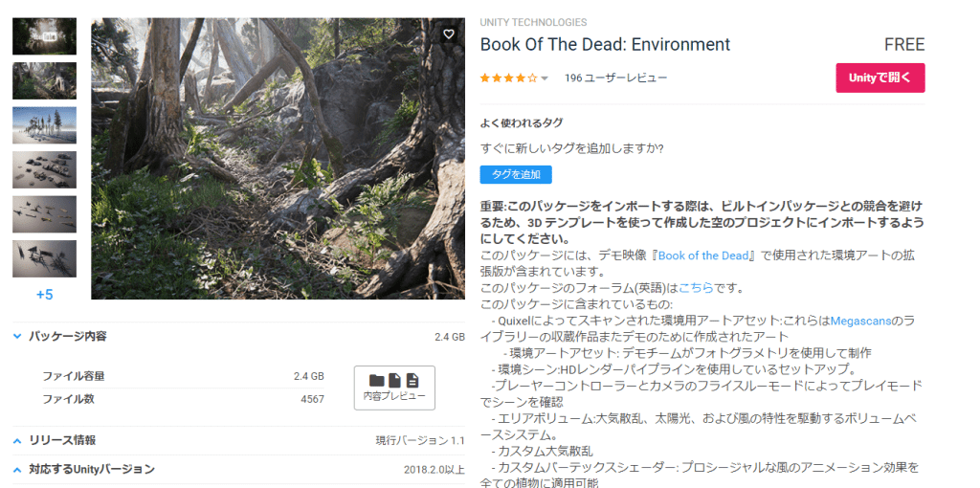The width and height of the screenshot is (980, 488).
Task: Show more images with +5 link
Action: pos(44,295)
